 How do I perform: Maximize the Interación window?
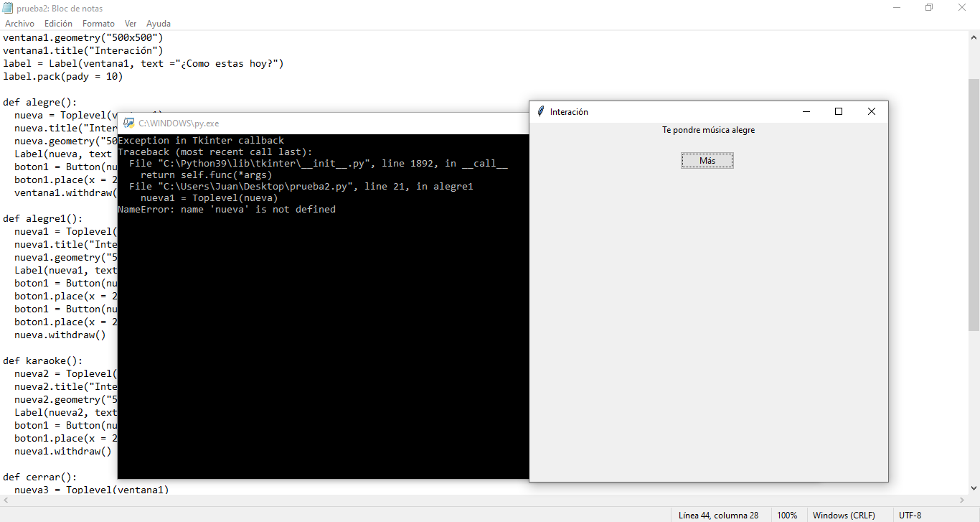[839, 111]
